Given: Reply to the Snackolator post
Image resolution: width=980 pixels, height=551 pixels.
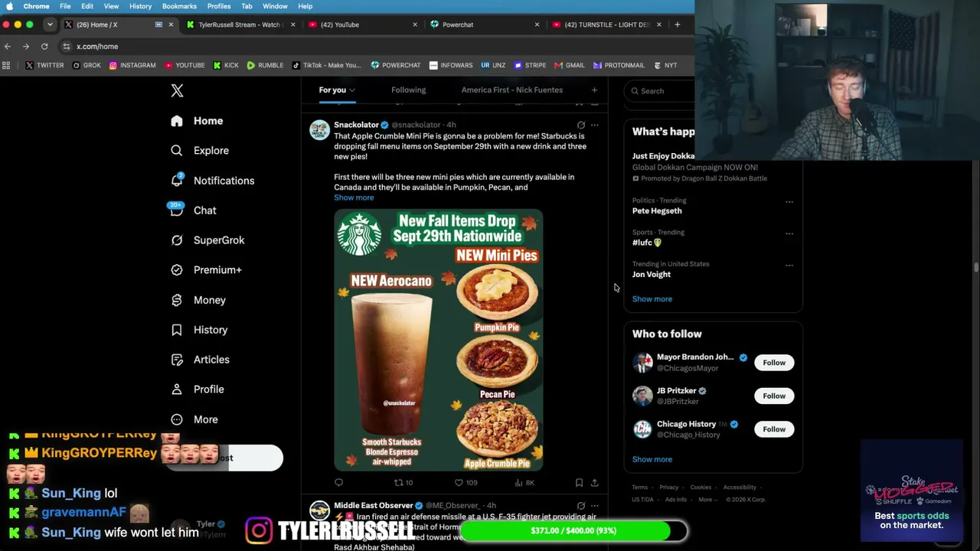Looking at the screenshot, I should [339, 483].
